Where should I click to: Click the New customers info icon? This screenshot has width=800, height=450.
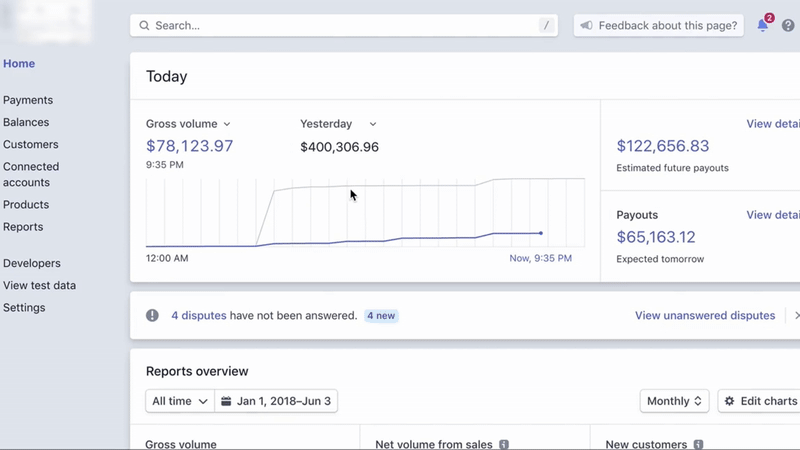click(698, 444)
